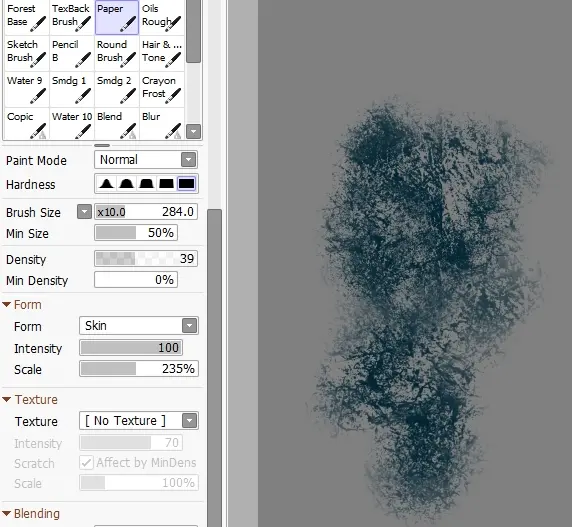Screen dimensions: 572x527
Task: Select the Blend brush preset
Action: (117, 124)
